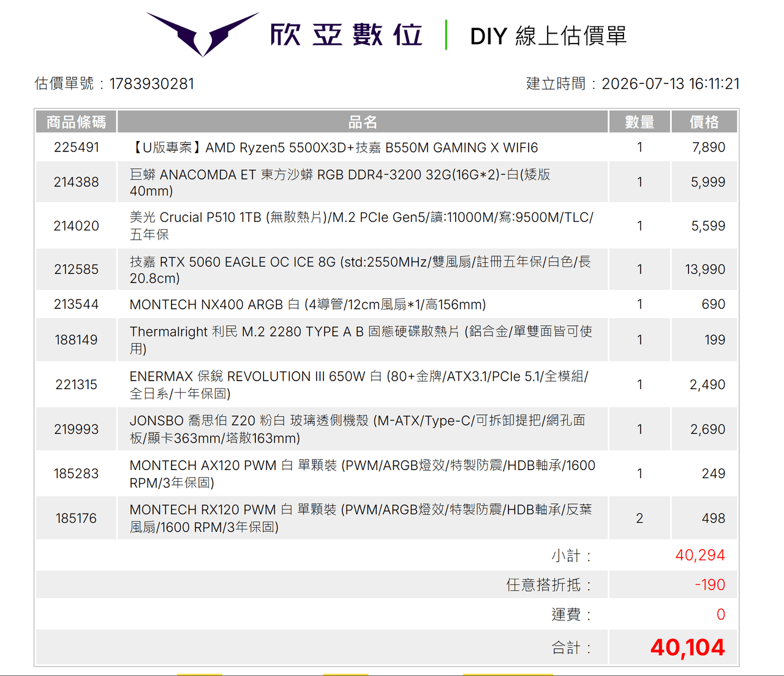Click the Thermalright M.2 2280 heatsink name
This screenshot has width=784, height=676.
click(x=361, y=340)
